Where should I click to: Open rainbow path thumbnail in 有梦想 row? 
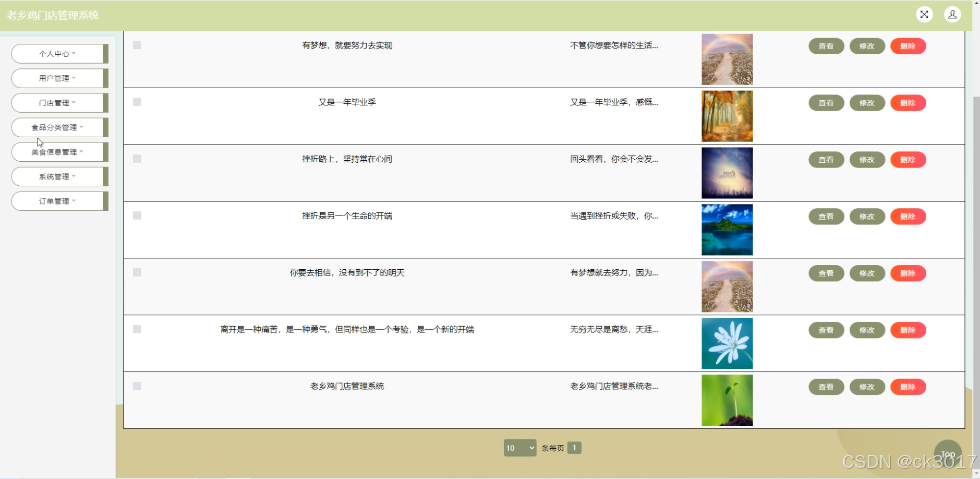(727, 59)
